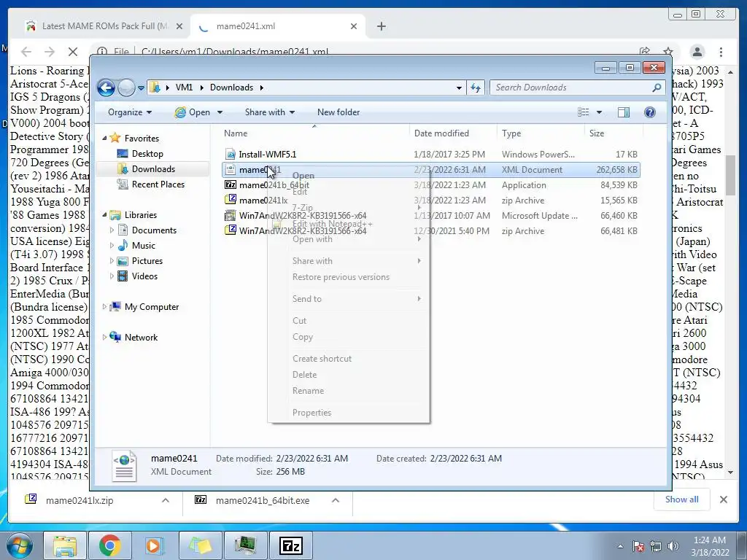Open the Share with toolbar menu
747x560 pixels.
click(270, 112)
